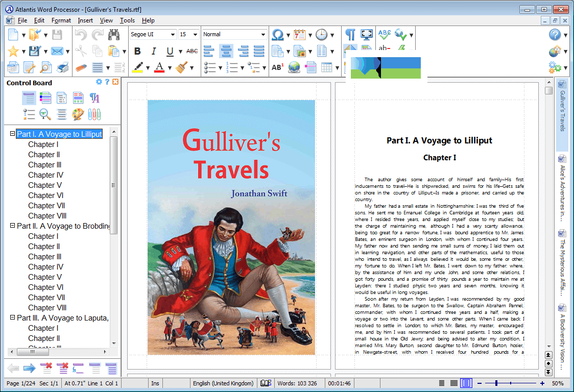Click the Save floppy disk icon
574x392 pixels.
[57, 35]
